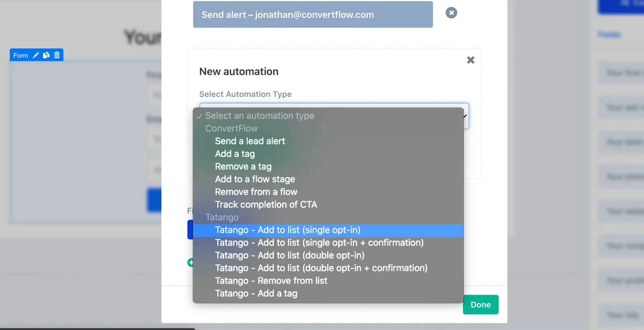644x330 pixels.
Task: Choose 'Send a lead alert' option
Action: [328, 141]
